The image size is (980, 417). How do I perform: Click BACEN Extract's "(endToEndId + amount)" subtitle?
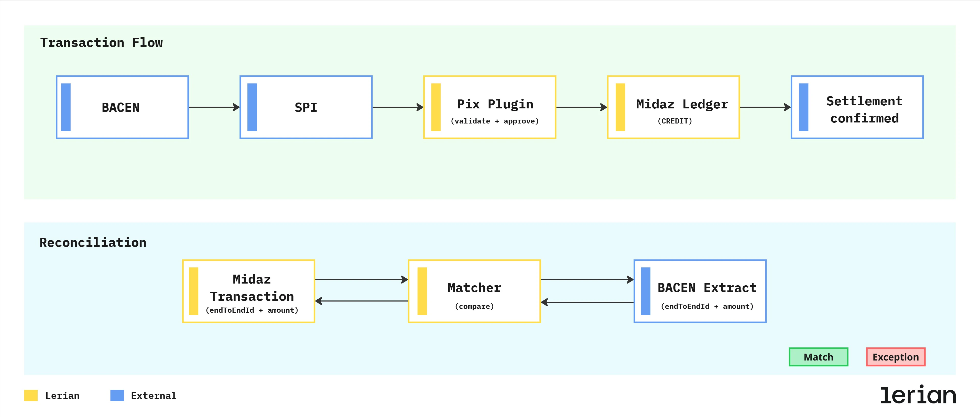[707, 306]
